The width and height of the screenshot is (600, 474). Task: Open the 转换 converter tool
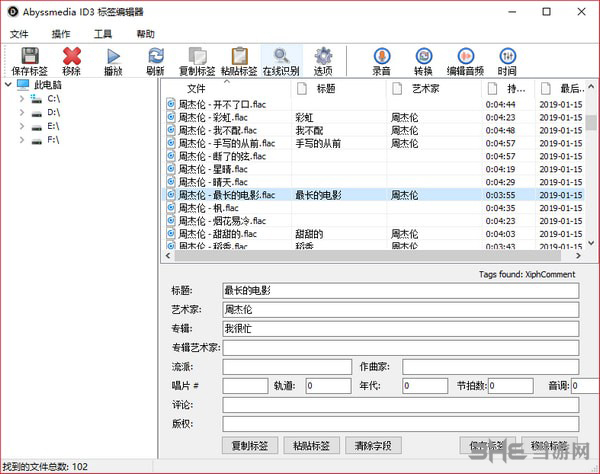[x=424, y=56]
